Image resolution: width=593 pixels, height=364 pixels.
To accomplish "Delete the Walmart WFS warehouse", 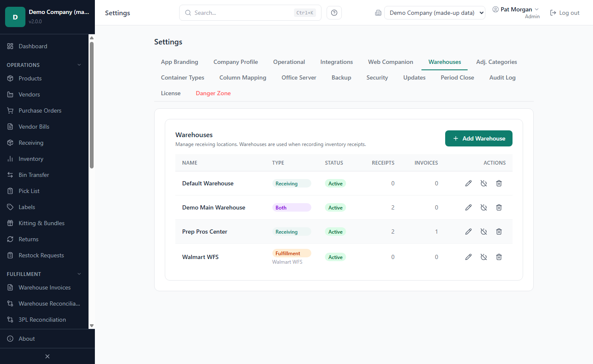I will [x=499, y=257].
